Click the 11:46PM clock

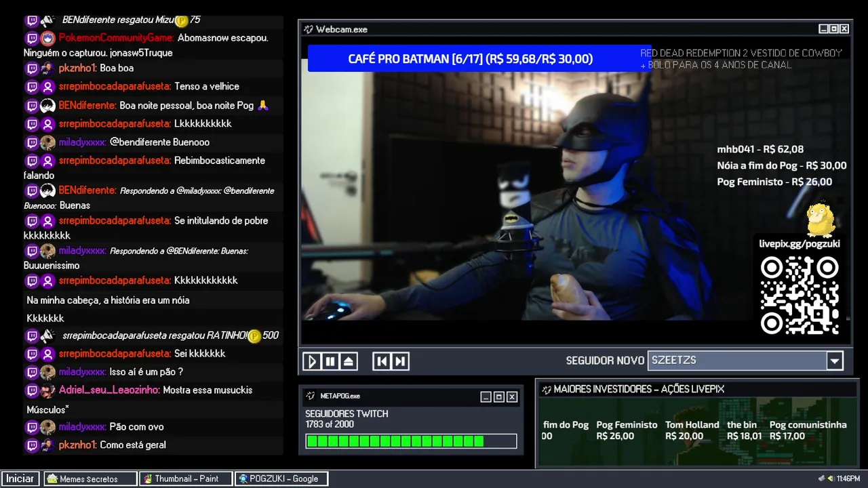pyautogui.click(x=848, y=479)
